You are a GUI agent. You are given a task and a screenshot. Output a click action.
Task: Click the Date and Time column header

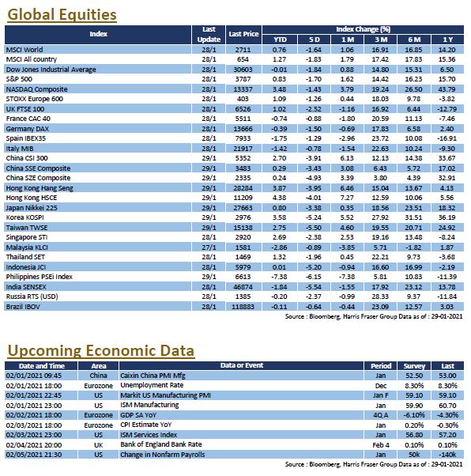pos(41,366)
